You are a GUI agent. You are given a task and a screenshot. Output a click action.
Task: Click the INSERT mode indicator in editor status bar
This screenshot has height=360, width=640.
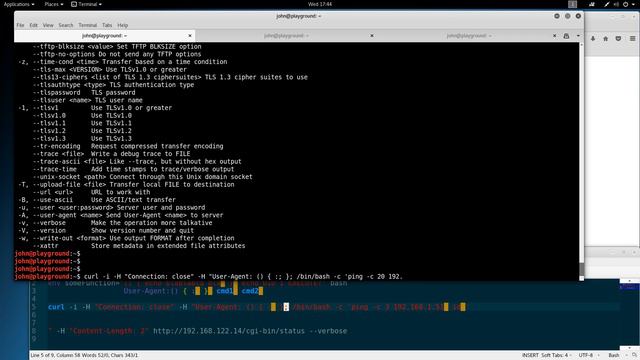point(530,355)
